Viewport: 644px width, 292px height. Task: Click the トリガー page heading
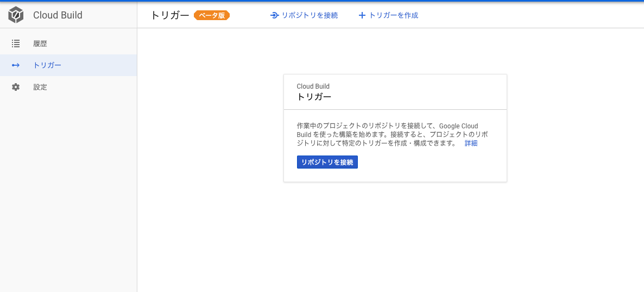coord(169,16)
